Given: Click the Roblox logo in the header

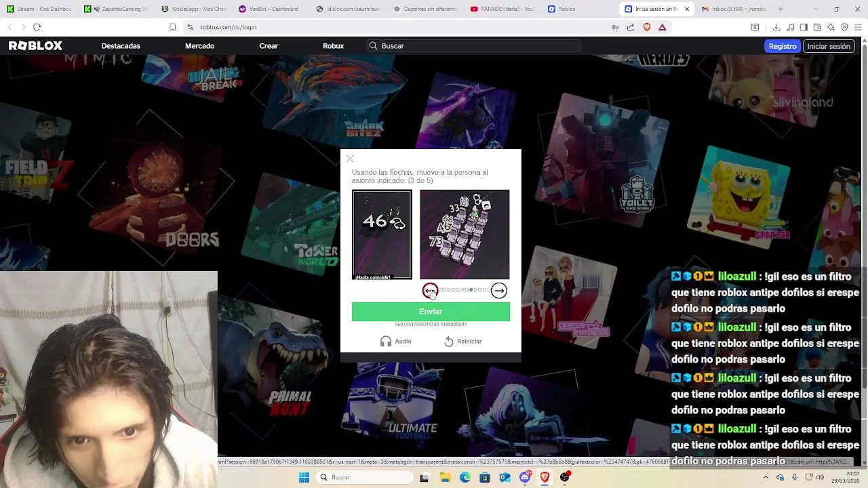Looking at the screenshot, I should tap(35, 46).
